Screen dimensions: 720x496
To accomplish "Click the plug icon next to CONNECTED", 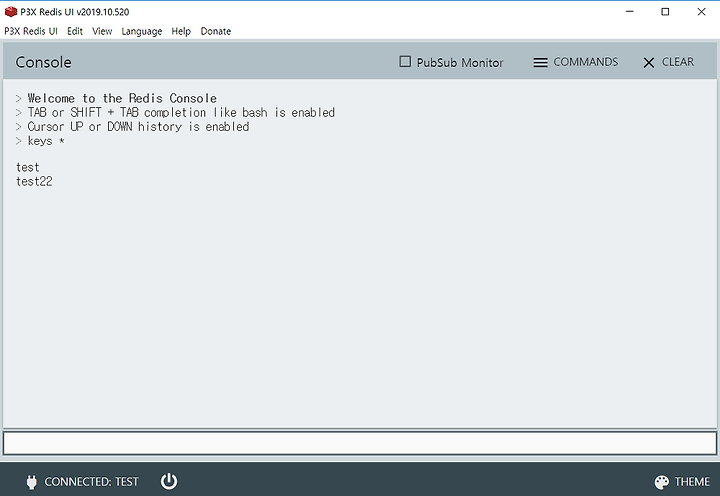I will tap(31, 482).
